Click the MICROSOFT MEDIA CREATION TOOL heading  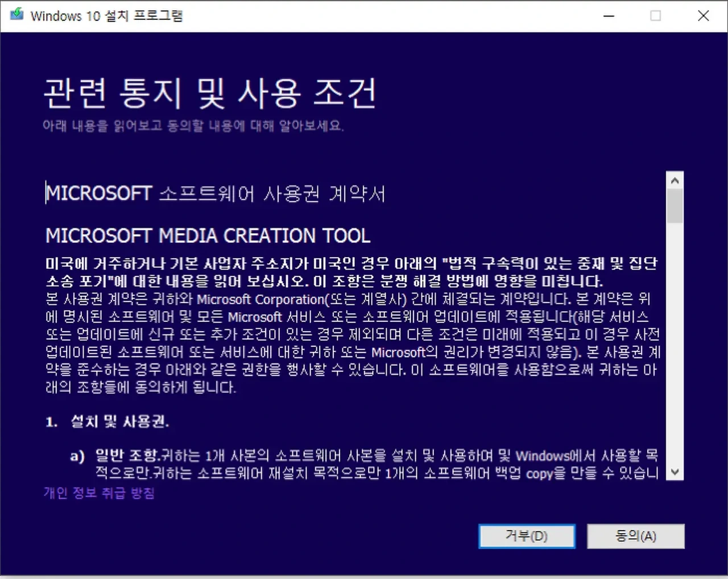pyautogui.click(x=207, y=235)
